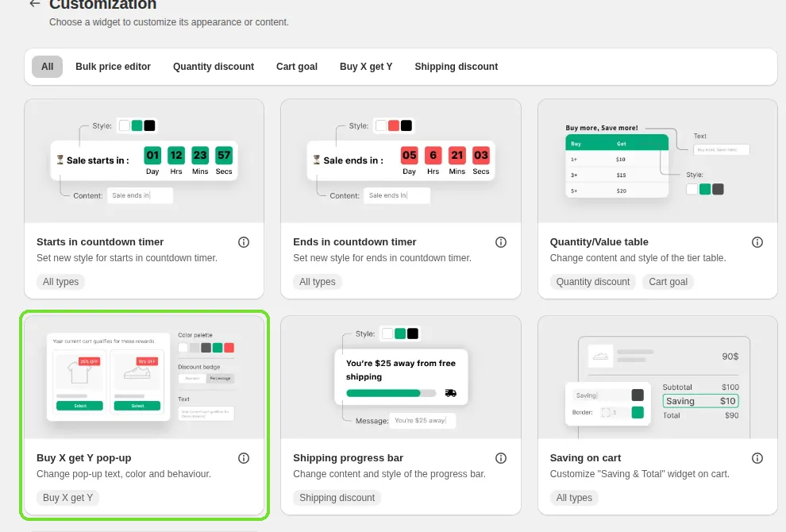This screenshot has height=532, width=786.
Task: Click "Change pop-up text, color and behaviour."
Action: point(124,474)
